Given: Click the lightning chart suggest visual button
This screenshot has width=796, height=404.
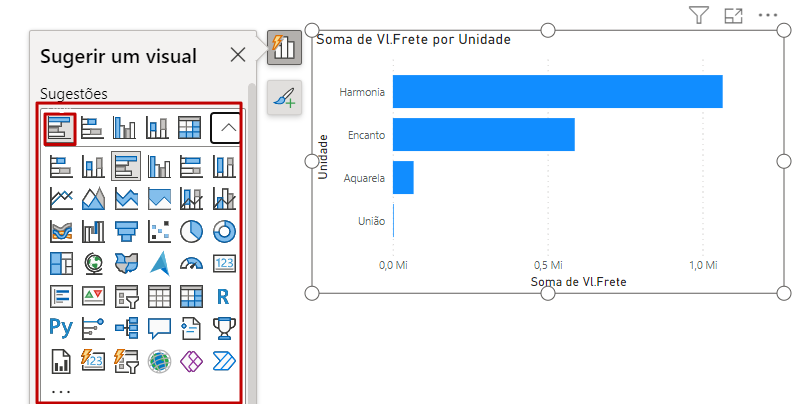Looking at the screenshot, I should pyautogui.click(x=284, y=47).
